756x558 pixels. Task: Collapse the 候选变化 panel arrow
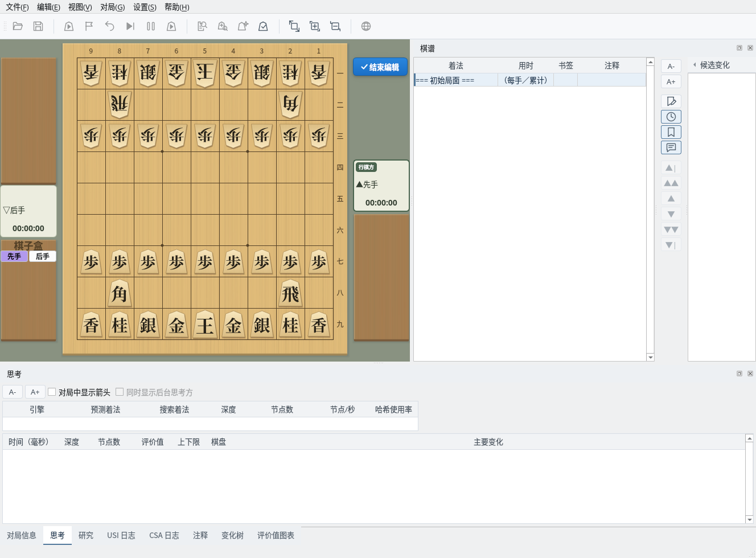(695, 65)
